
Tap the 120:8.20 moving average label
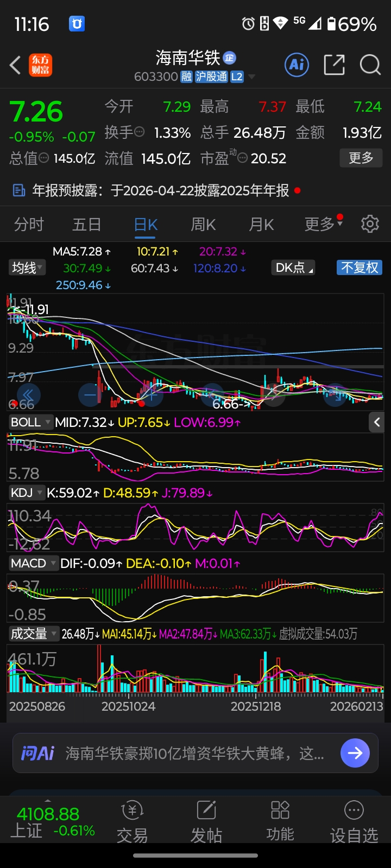[219, 269]
